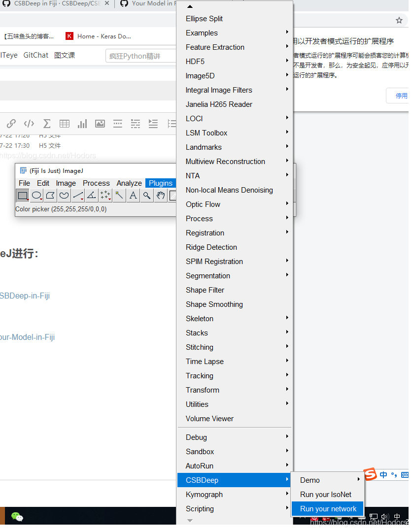Select Non-local Means Denoising
412x532 pixels.
[x=234, y=190]
